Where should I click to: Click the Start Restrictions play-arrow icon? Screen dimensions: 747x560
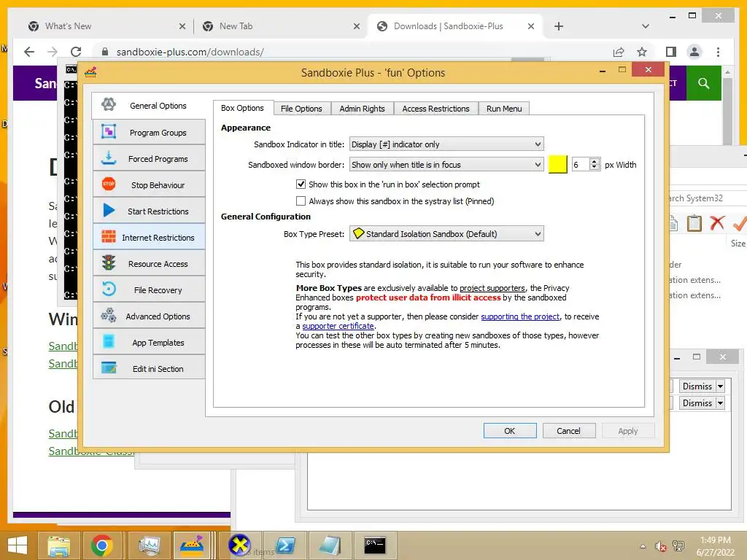pyautogui.click(x=109, y=210)
